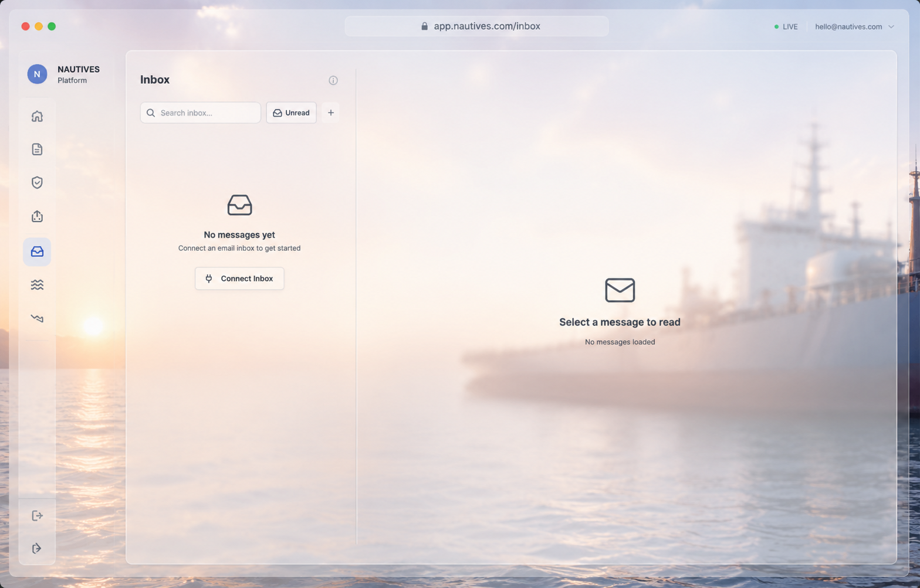Click the Inbox heading
The width and height of the screenshot is (920, 588).
click(155, 80)
